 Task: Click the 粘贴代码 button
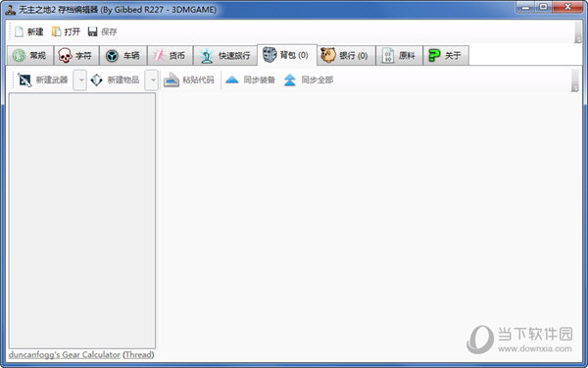189,80
